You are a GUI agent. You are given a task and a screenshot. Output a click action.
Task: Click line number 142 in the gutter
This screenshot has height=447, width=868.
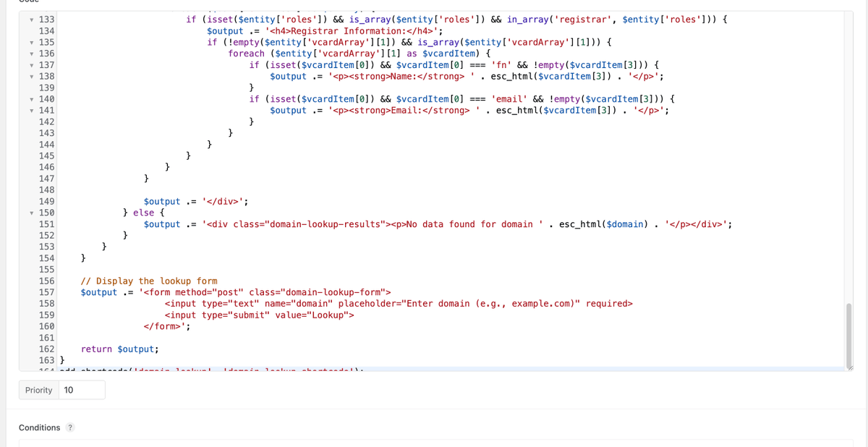tap(46, 122)
